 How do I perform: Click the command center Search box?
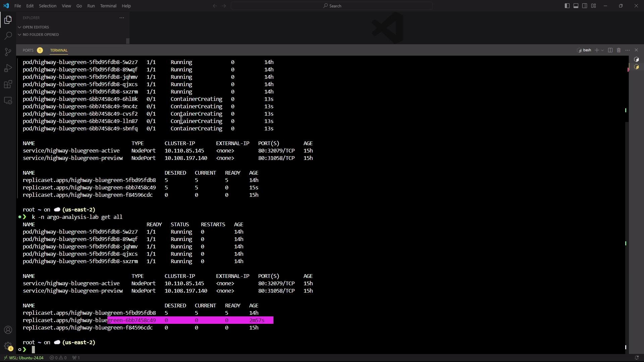pos(331,6)
